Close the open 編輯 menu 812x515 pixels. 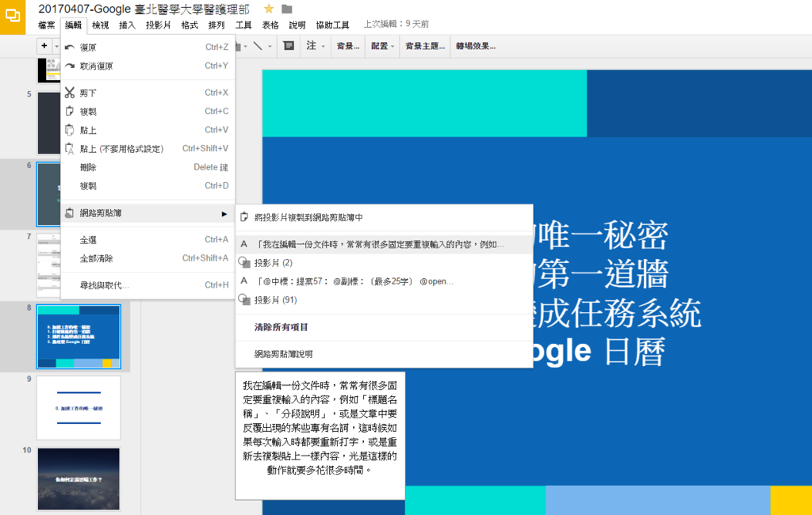click(74, 25)
